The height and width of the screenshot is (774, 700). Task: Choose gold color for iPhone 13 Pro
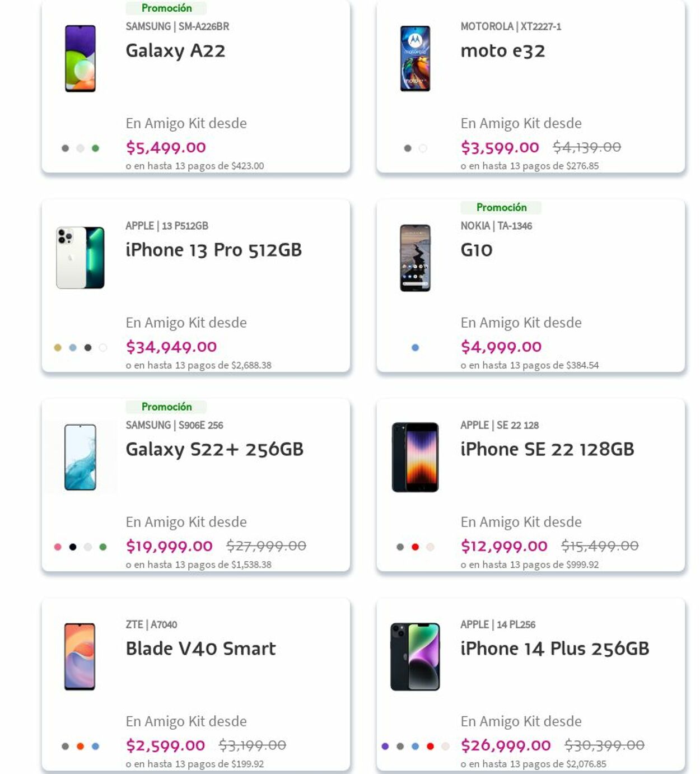pos(58,348)
